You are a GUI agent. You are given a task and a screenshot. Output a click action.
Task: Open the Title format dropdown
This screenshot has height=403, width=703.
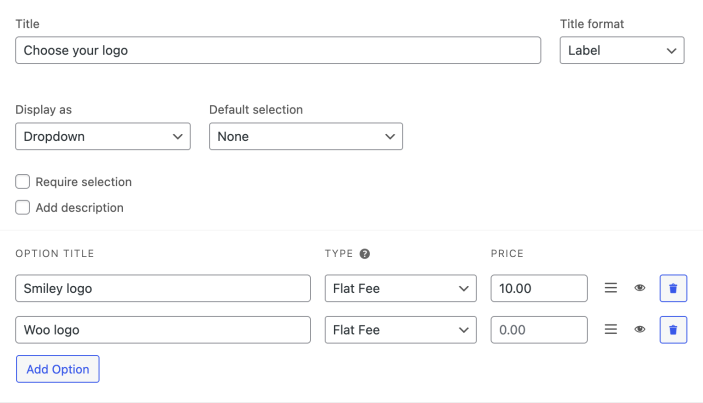(x=621, y=50)
